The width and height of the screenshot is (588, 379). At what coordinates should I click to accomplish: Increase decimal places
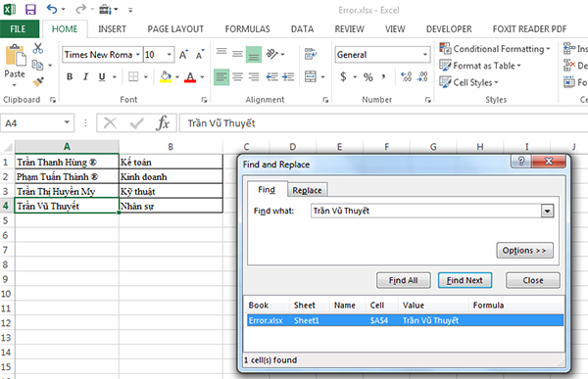(406, 77)
